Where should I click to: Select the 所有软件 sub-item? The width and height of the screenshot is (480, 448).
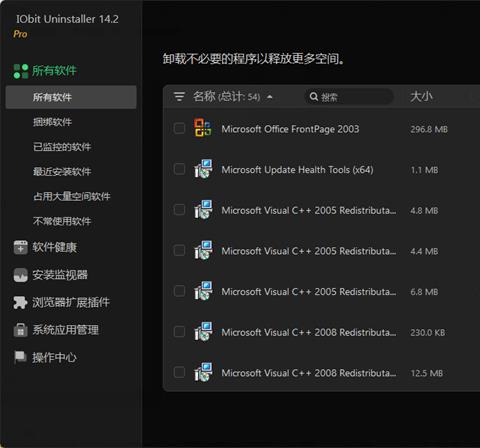click(x=71, y=97)
